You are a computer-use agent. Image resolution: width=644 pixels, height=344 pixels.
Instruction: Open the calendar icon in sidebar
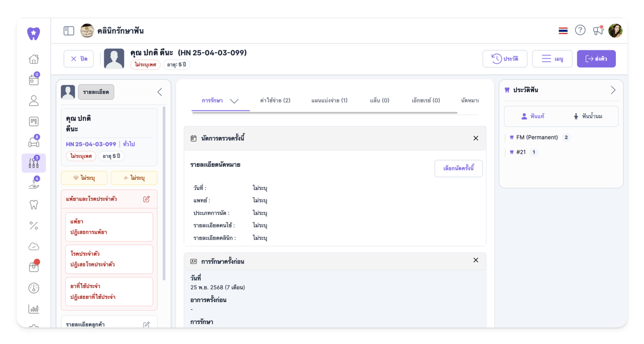(34, 80)
